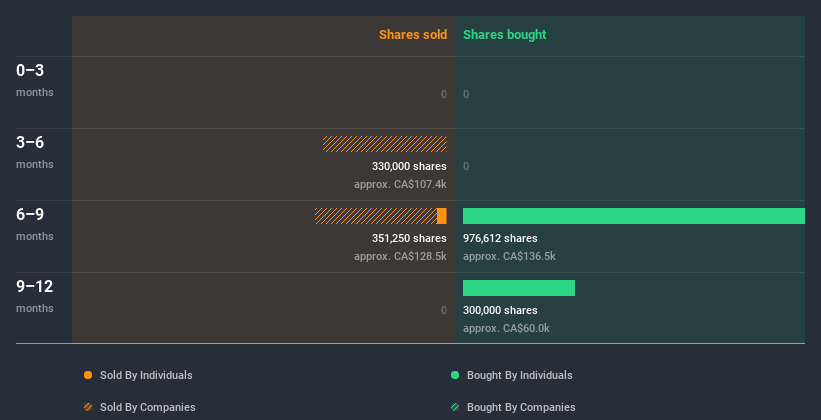Screen dimensions: 821x420
Task: Click the hatched Sold By Companies legend icon
Action: (88, 407)
